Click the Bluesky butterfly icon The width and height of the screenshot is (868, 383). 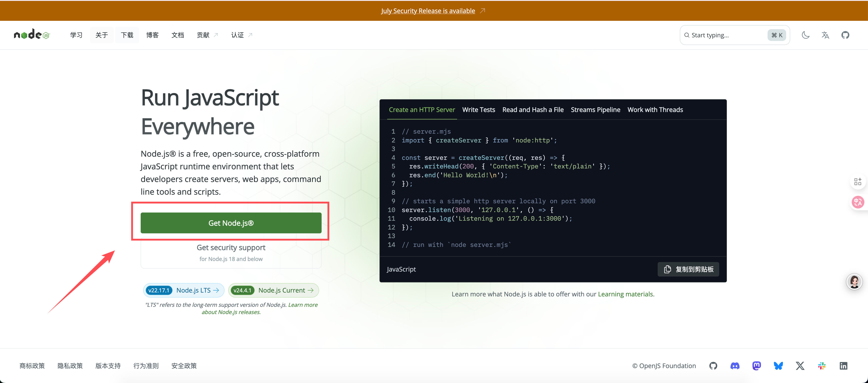pos(778,366)
